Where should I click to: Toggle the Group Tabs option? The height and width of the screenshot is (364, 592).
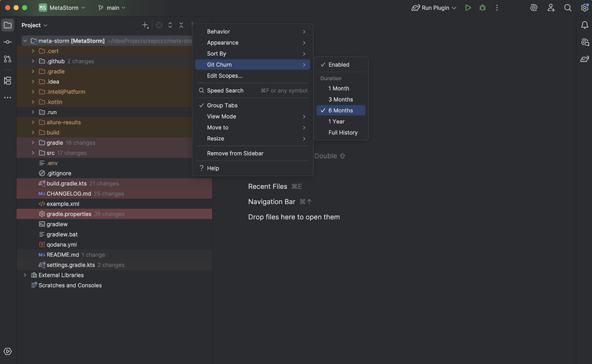point(252,106)
